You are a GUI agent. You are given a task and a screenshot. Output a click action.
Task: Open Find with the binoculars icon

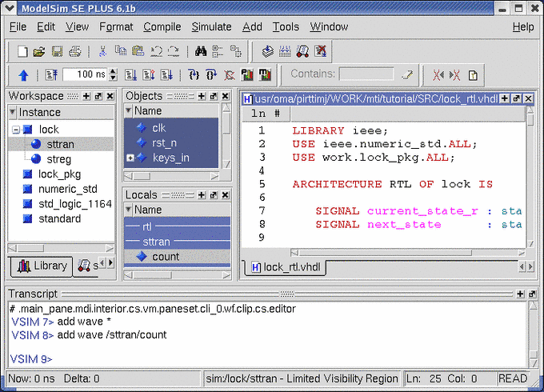[x=201, y=52]
